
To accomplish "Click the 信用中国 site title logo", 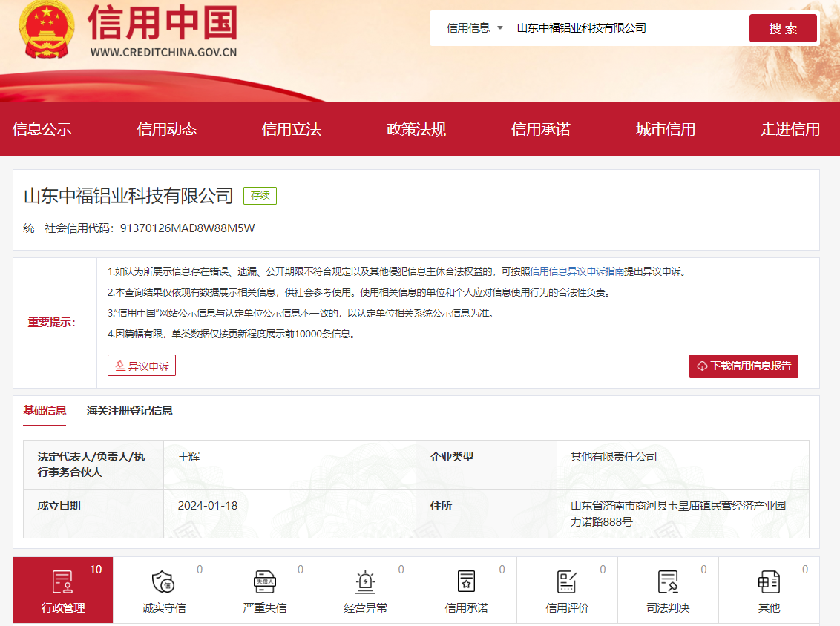I will click(x=163, y=22).
